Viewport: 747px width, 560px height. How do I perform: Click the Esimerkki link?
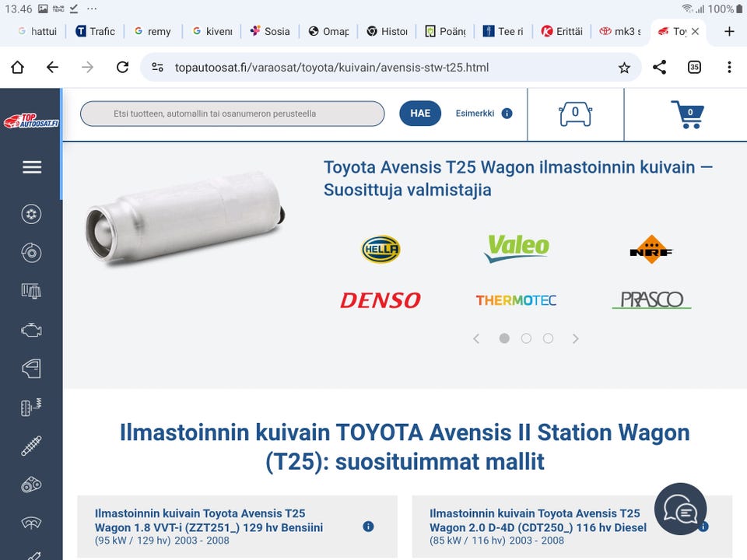tap(475, 114)
